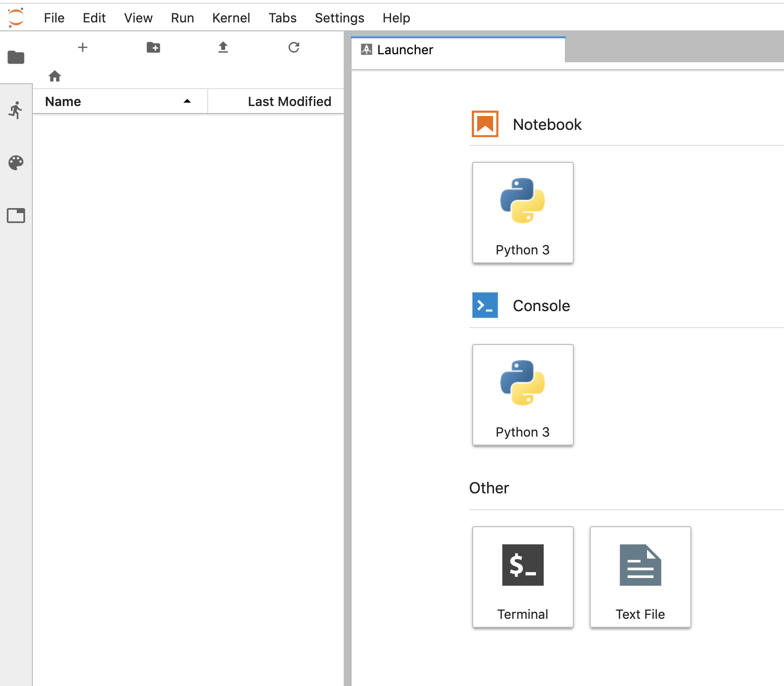
Task: Click the Upload Files arrow icon
Action: [x=223, y=47]
